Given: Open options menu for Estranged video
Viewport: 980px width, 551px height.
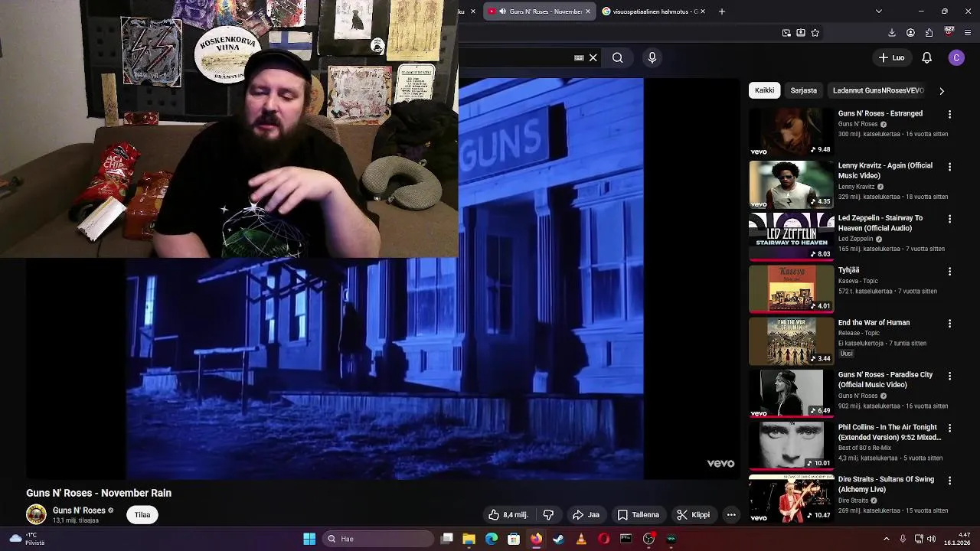Looking at the screenshot, I should pos(949,114).
